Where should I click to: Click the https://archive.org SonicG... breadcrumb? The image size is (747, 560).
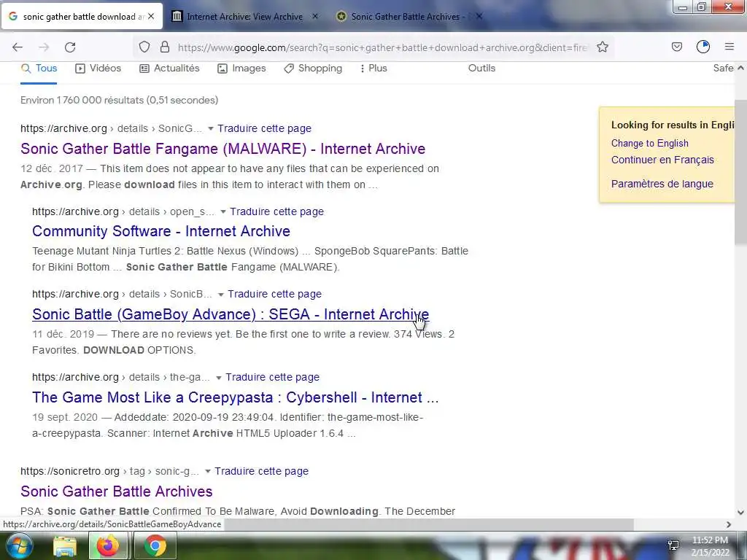(x=111, y=128)
